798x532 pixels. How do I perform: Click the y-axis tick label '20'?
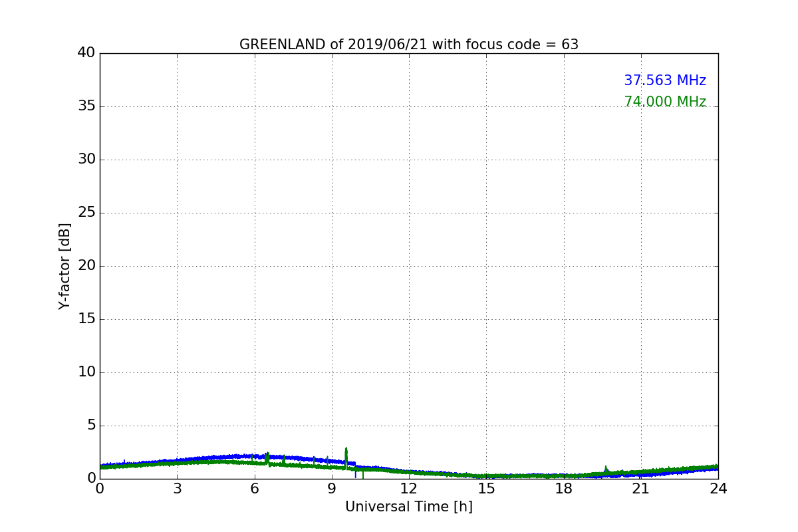(86, 266)
